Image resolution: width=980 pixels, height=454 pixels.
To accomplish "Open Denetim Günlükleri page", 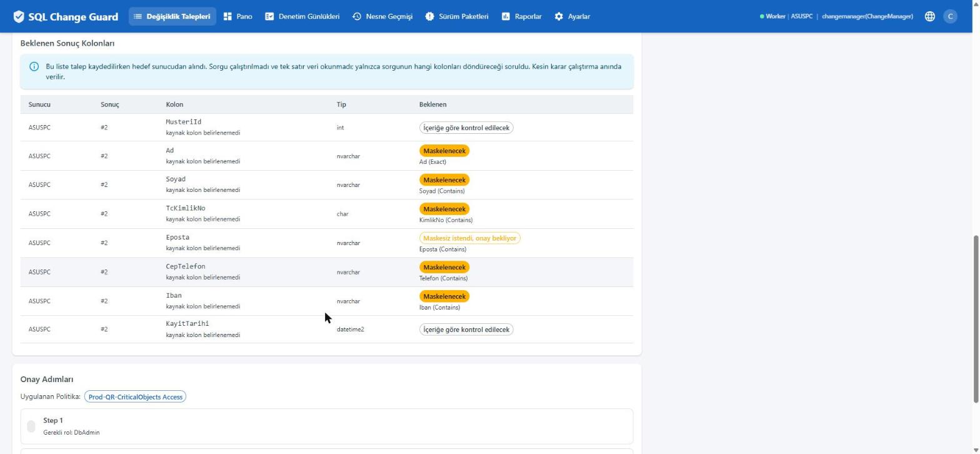I will (x=302, y=16).
